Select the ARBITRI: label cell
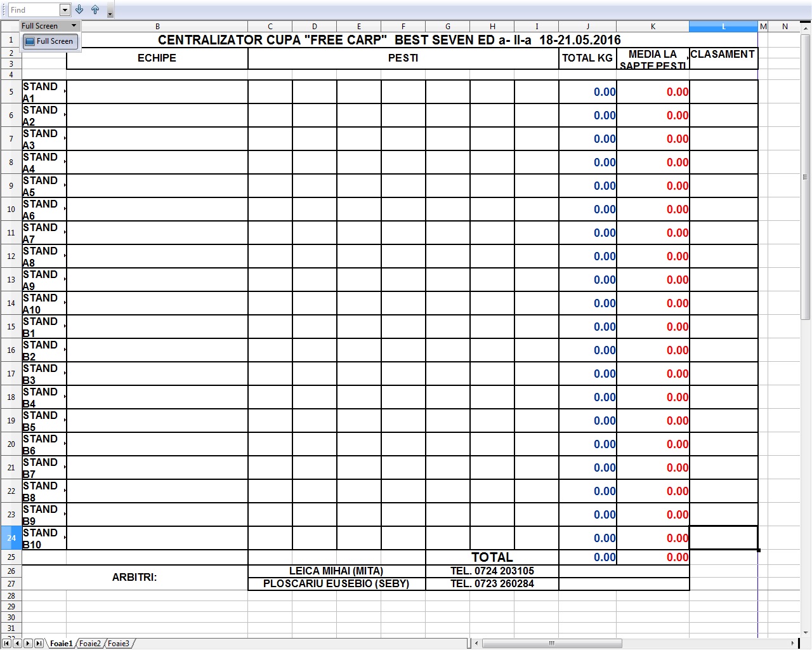 tap(134, 578)
